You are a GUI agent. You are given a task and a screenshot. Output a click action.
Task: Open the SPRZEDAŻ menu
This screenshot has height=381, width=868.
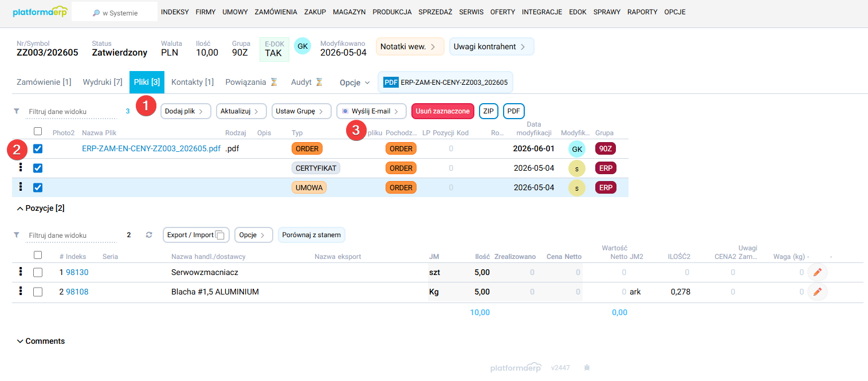(x=435, y=12)
